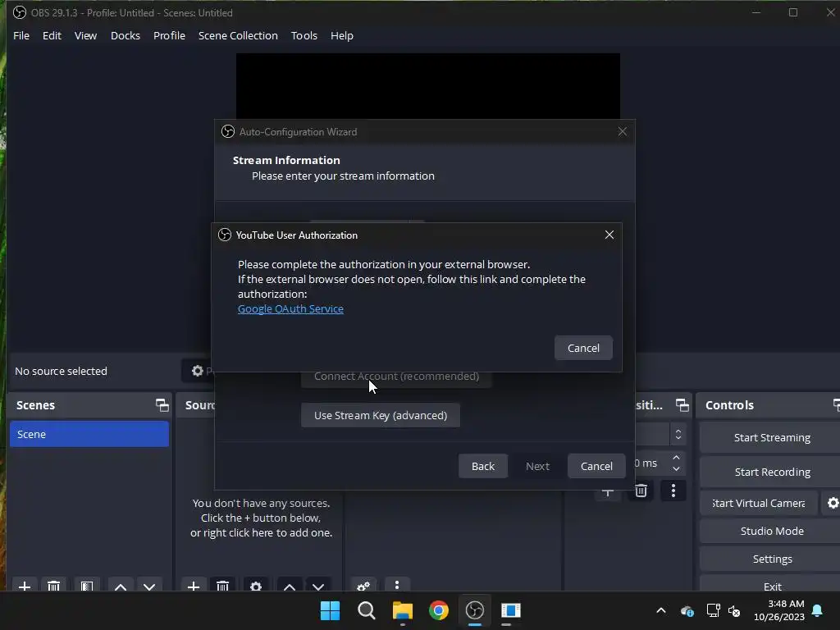This screenshot has height=630, width=840.
Task: Close YouTube User Authorization dialog with X
Action: [x=609, y=235]
